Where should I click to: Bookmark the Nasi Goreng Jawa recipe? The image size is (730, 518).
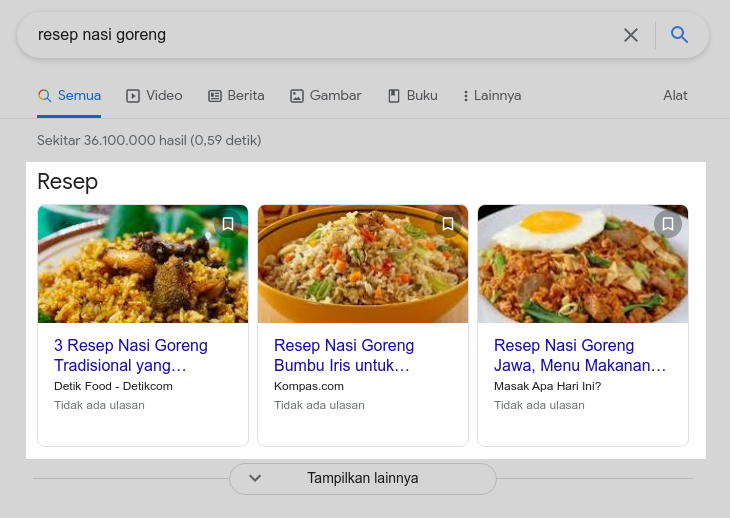point(668,224)
